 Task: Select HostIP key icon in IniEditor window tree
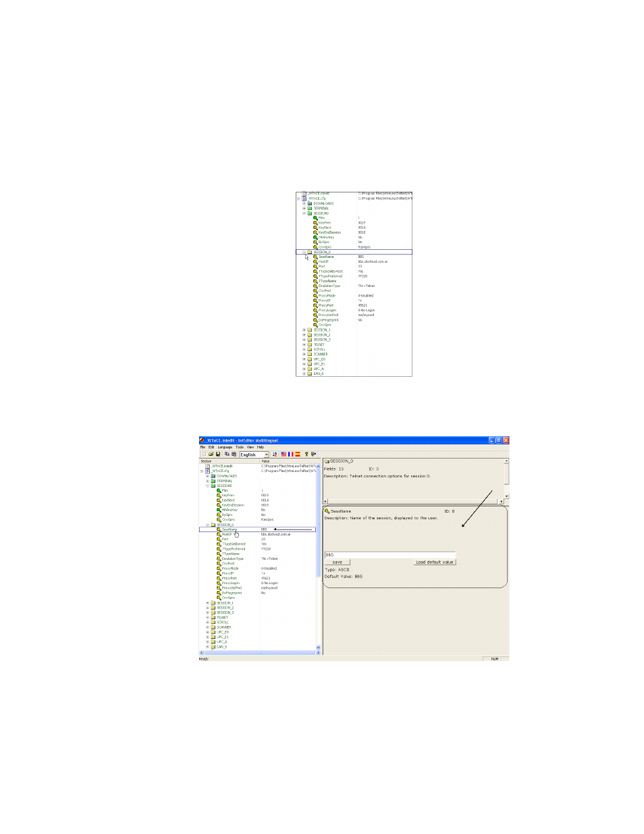219,534
